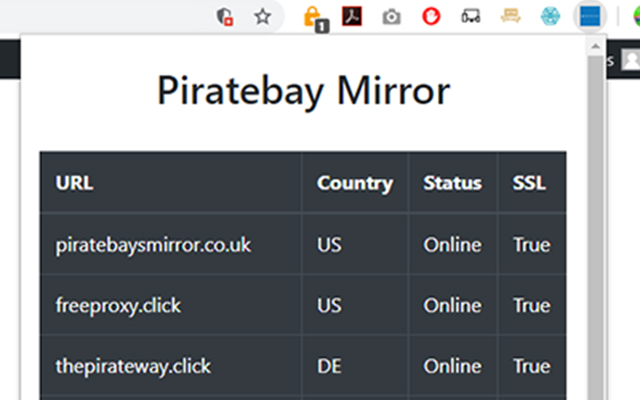Open the thepirateway.click mirror link
Screen dimensions: 640x400
[133, 366]
